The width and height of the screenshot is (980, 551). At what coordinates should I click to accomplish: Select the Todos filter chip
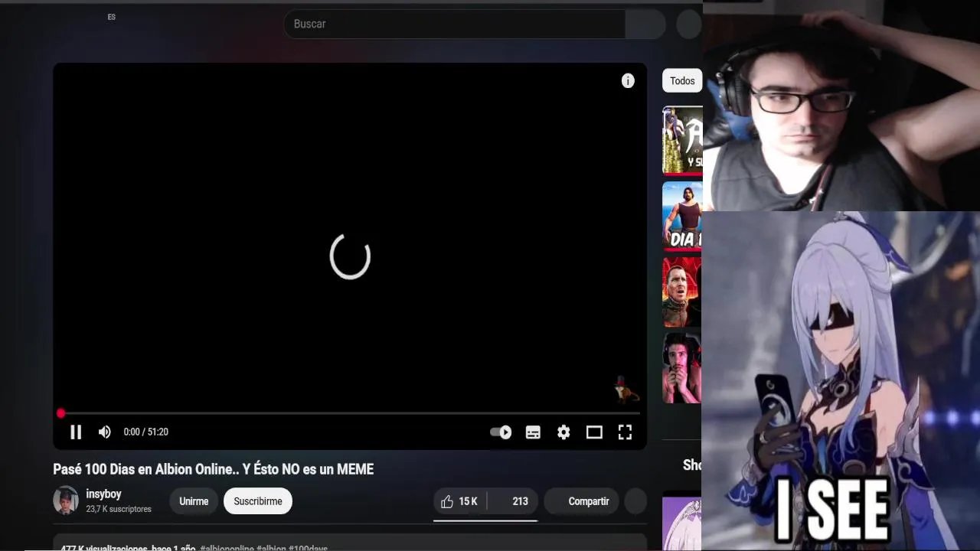coord(682,81)
